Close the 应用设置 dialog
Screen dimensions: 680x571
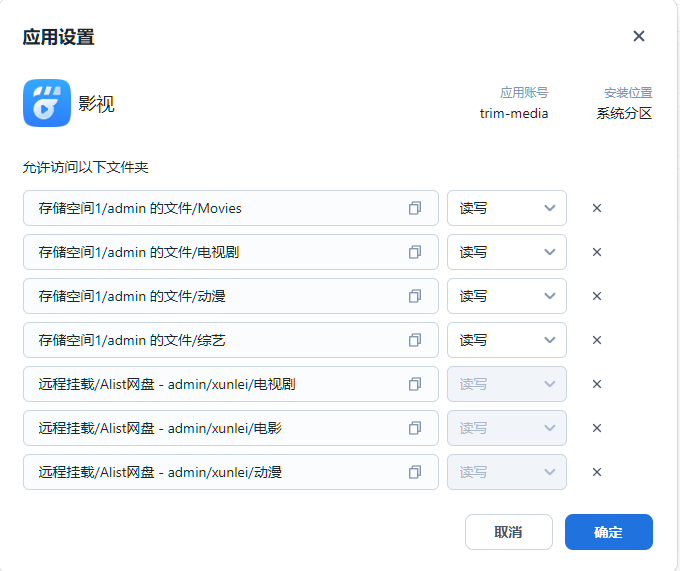[638, 36]
